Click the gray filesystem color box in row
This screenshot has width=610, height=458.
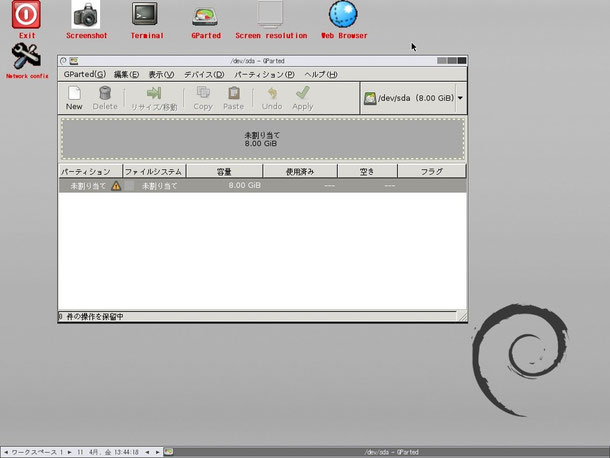(x=130, y=186)
